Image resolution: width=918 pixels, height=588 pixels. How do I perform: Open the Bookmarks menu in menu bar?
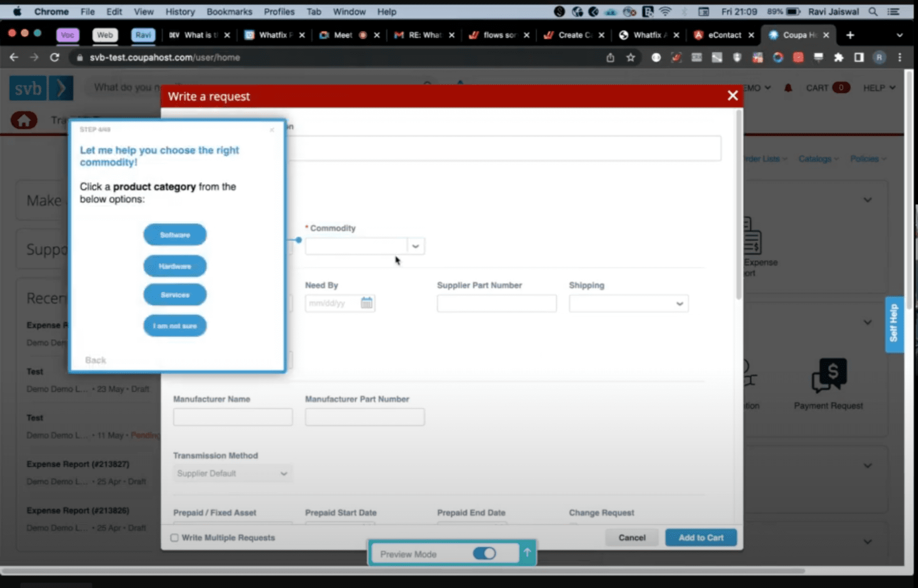click(229, 11)
